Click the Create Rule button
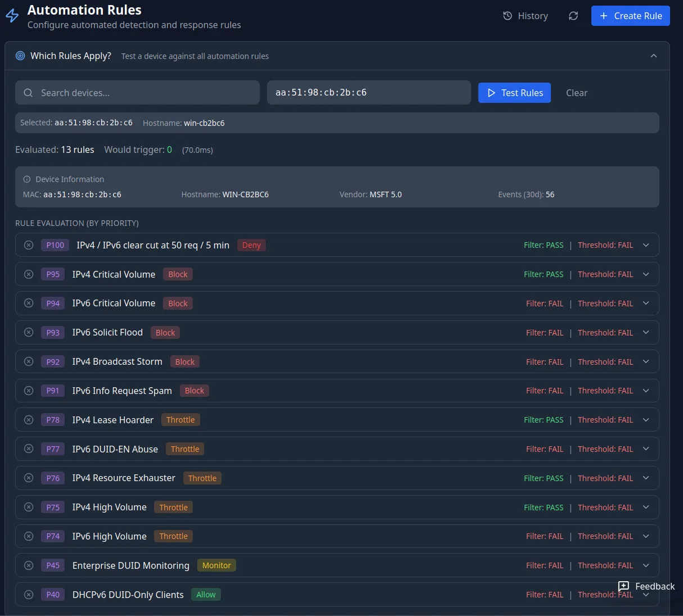The height and width of the screenshot is (616, 683). coord(631,16)
